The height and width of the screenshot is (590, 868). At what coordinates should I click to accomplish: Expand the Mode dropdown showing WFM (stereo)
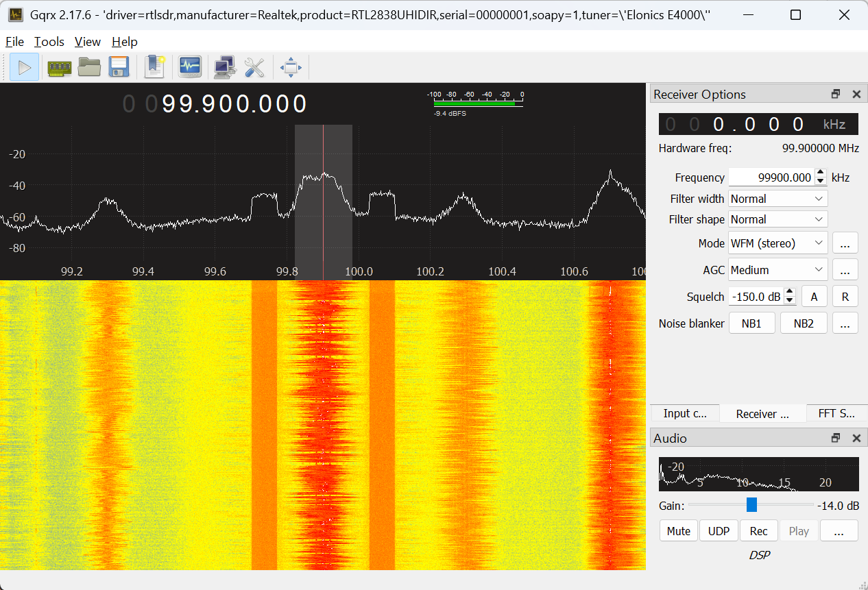[x=777, y=243]
